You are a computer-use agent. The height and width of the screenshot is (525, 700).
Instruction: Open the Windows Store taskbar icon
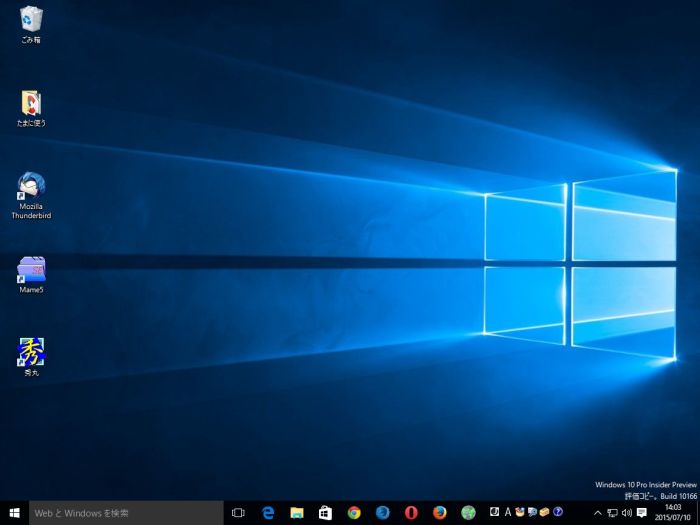[x=325, y=513]
